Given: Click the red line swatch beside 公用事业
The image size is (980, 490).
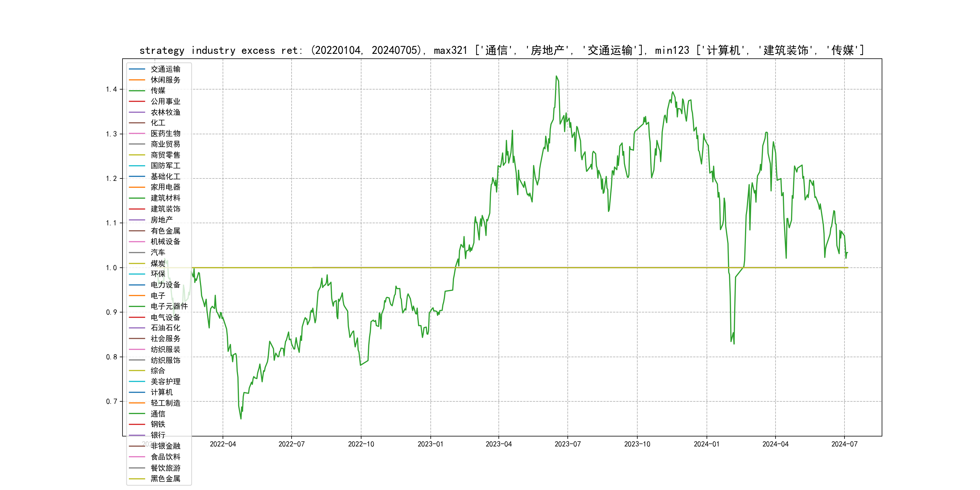Looking at the screenshot, I should tap(137, 102).
